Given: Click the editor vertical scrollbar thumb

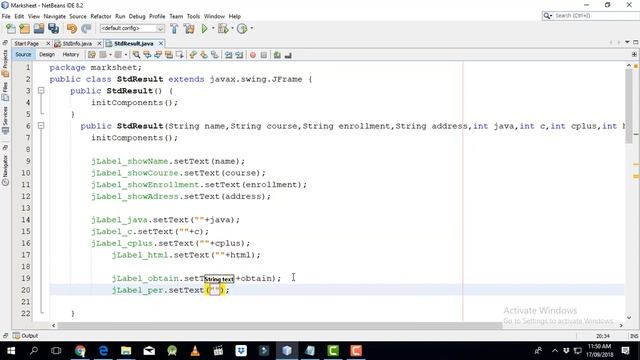Looking at the screenshot, I should (x=629, y=107).
